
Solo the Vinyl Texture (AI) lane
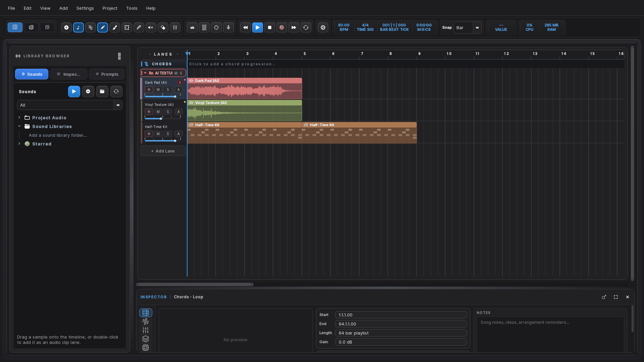tap(168, 112)
